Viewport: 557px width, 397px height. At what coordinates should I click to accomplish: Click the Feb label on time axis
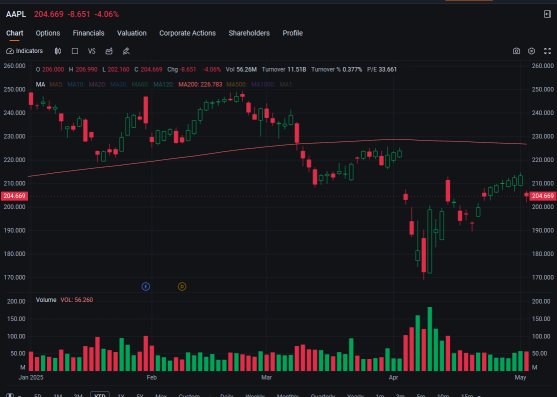point(152,377)
